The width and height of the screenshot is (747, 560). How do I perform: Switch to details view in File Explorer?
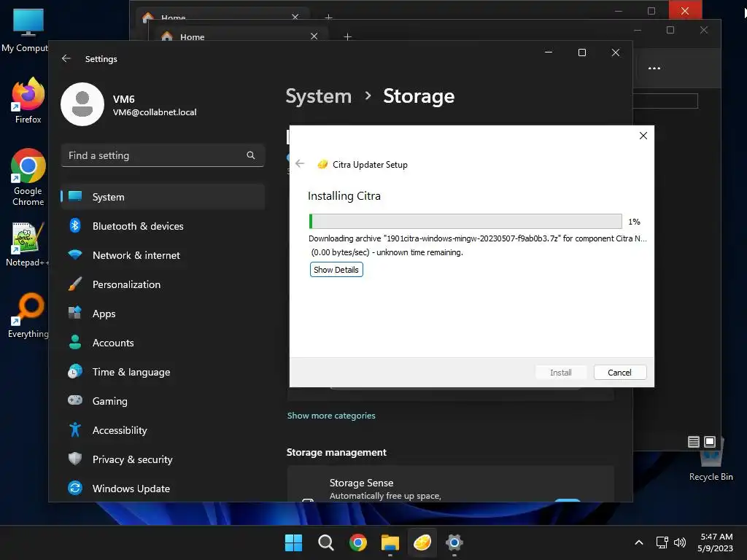(694, 442)
